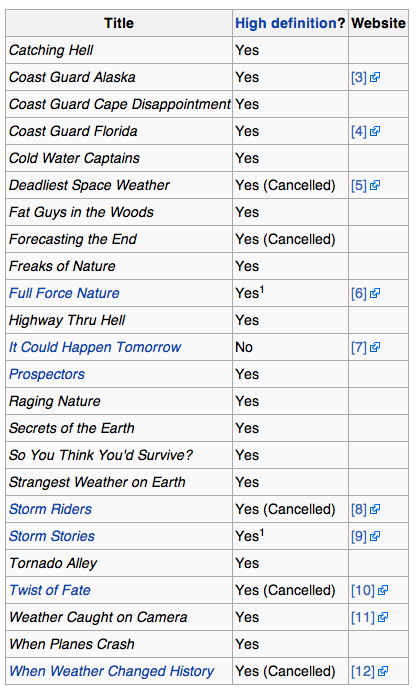Viewport: 418px width, 692px height.
Task: Open When Weather Changed History link
Action: [x=111, y=671]
